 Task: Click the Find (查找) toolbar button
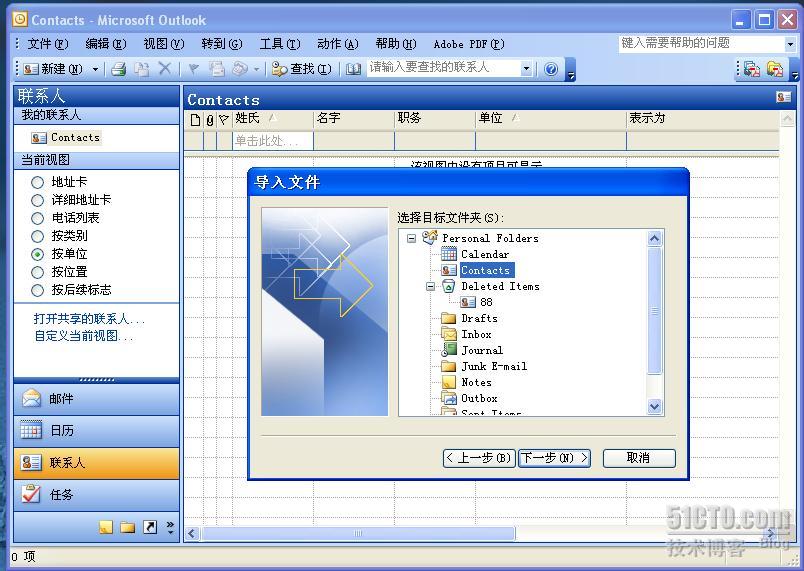pyautogui.click(x=302, y=69)
